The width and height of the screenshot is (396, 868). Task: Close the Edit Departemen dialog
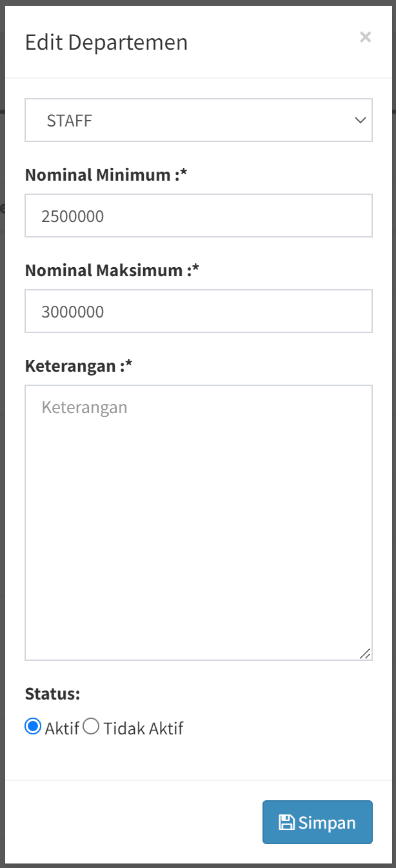pos(365,37)
